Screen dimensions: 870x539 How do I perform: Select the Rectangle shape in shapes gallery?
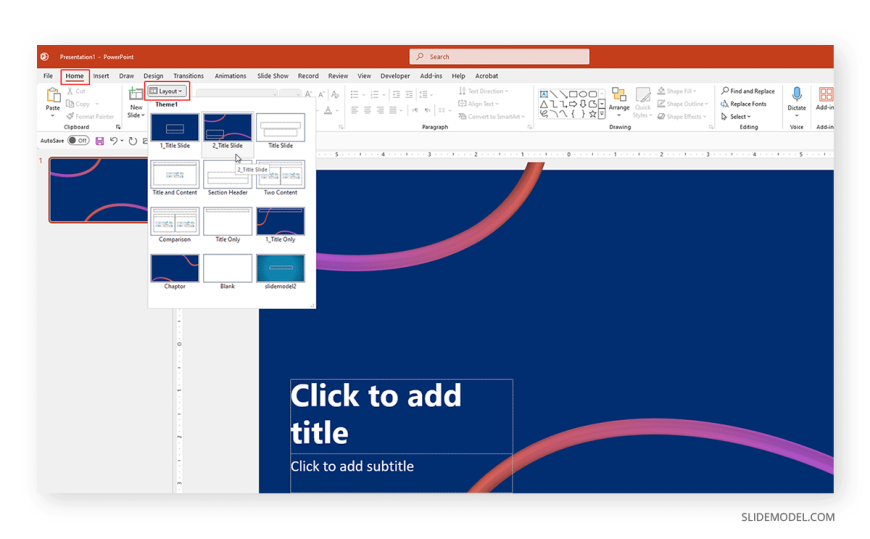pyautogui.click(x=573, y=94)
